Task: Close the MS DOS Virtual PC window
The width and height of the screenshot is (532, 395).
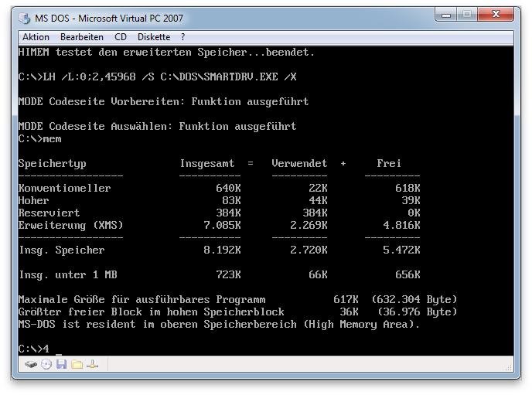Action: click(x=496, y=15)
